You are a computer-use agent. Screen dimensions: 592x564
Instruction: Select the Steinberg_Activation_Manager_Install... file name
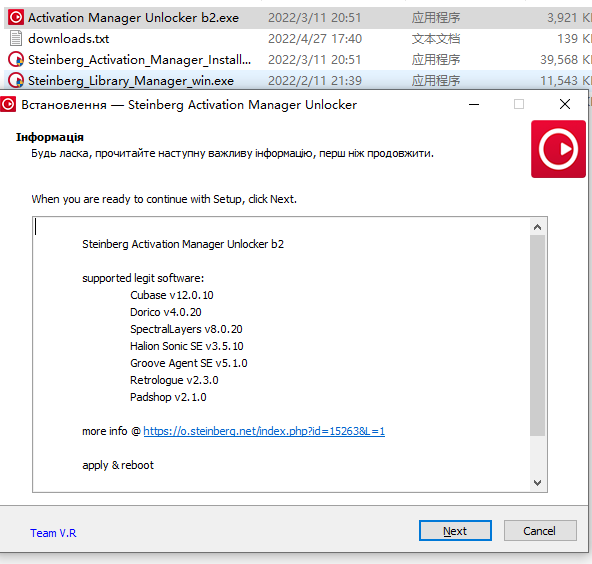(139, 60)
